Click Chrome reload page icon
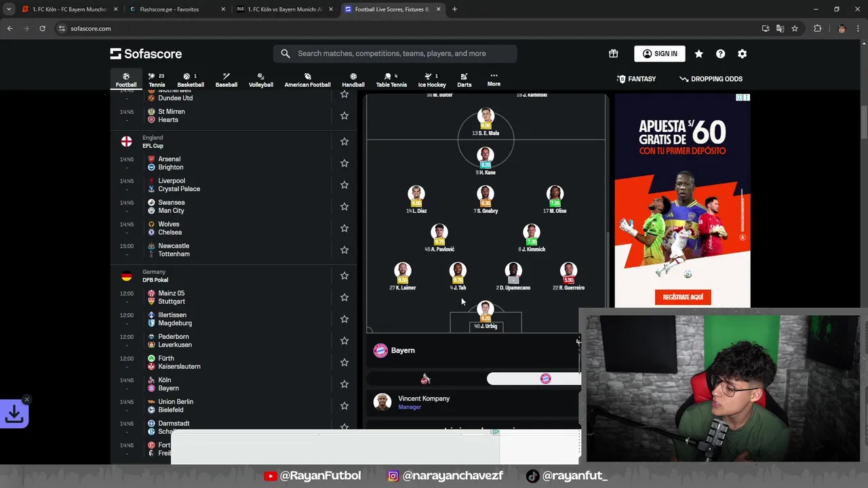 coord(42,28)
